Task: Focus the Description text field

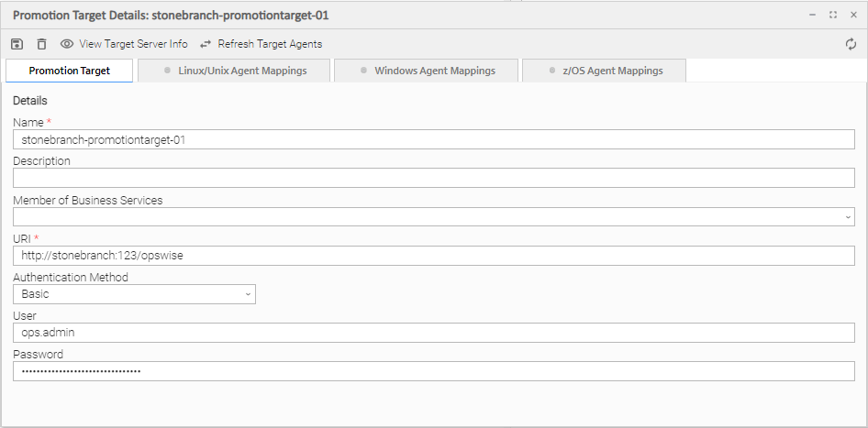Action: tap(434, 178)
